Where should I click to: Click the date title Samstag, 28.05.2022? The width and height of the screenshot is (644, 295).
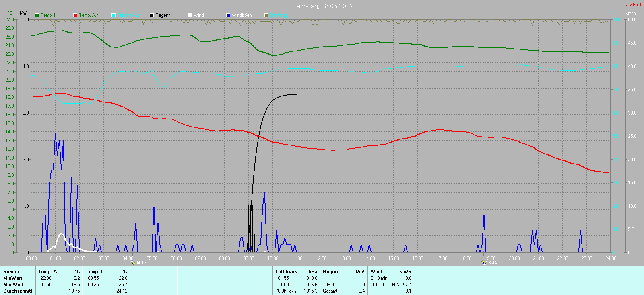pyautogui.click(x=322, y=6)
